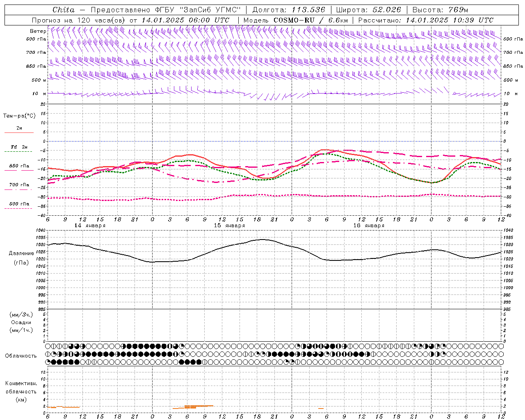Screen dimensions: 525x420
Task: Click the "(мм/3ч.)" precipitation unit label
Action: coord(21,315)
